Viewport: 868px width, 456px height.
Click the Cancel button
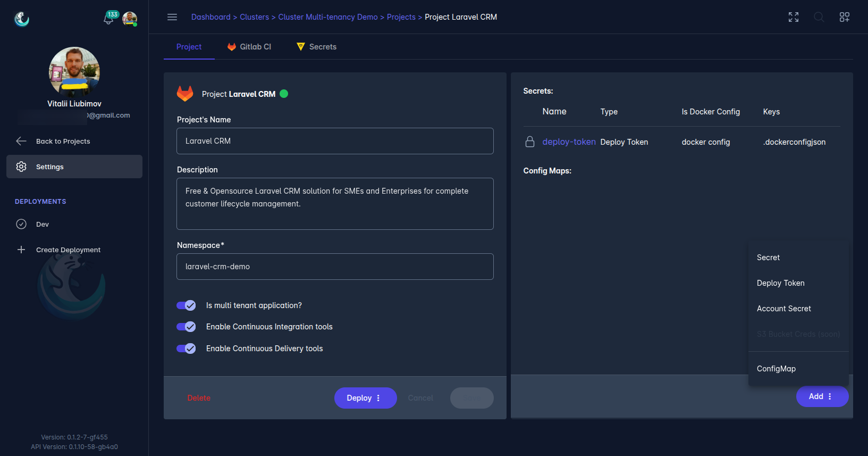point(420,398)
